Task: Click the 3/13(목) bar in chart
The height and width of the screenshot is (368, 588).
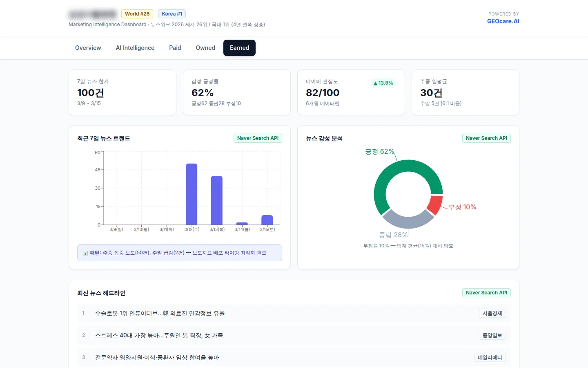Action: pyautogui.click(x=217, y=200)
